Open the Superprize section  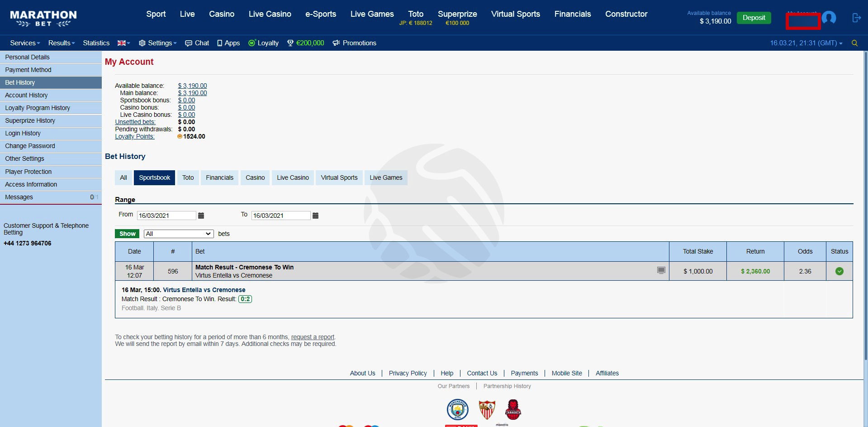457,14
